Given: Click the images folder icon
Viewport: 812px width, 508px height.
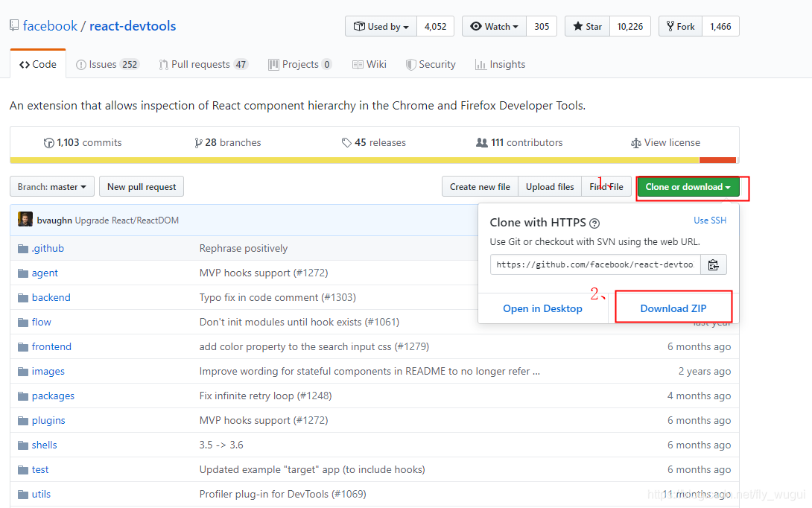Looking at the screenshot, I should coord(23,371).
